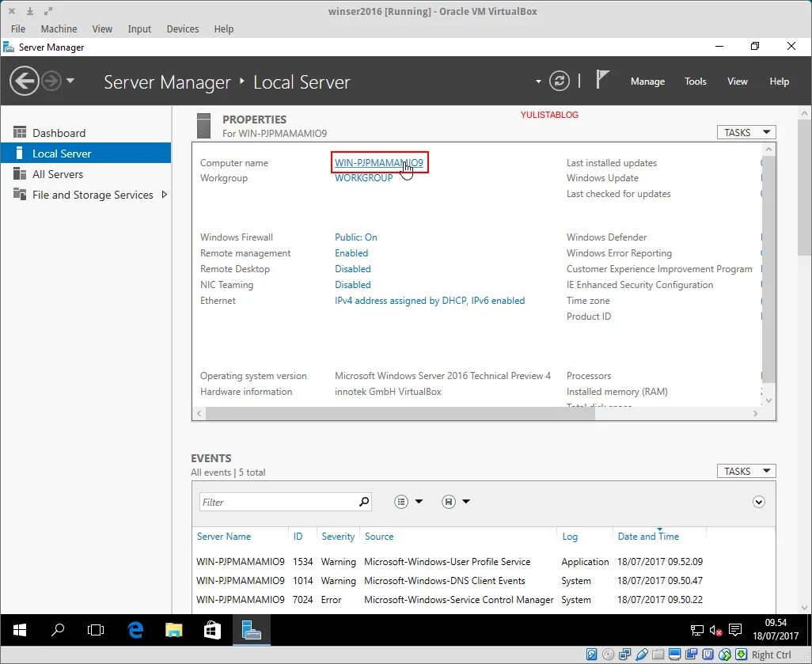This screenshot has height=664, width=812.
Task: Open the Server Manager View menu
Action: tap(737, 82)
